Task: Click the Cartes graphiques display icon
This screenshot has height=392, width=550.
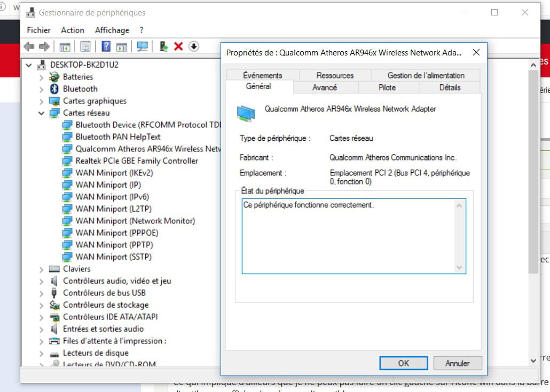Action: [54, 101]
